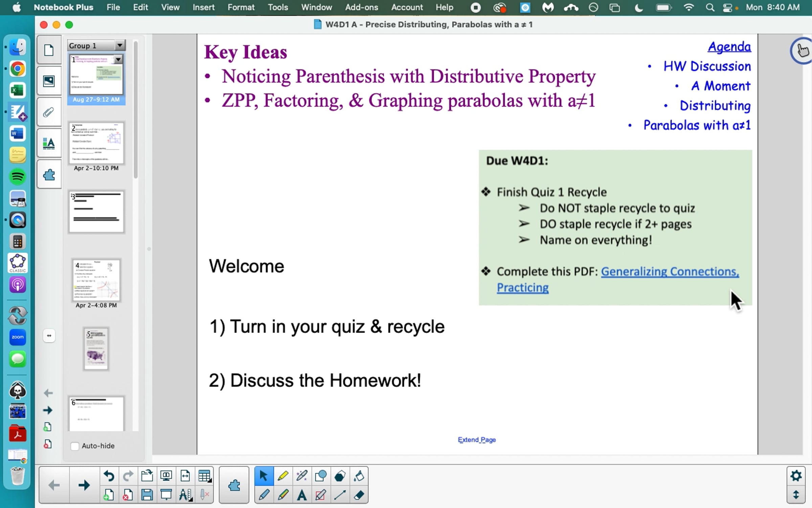Open the Format menu

[241, 7]
